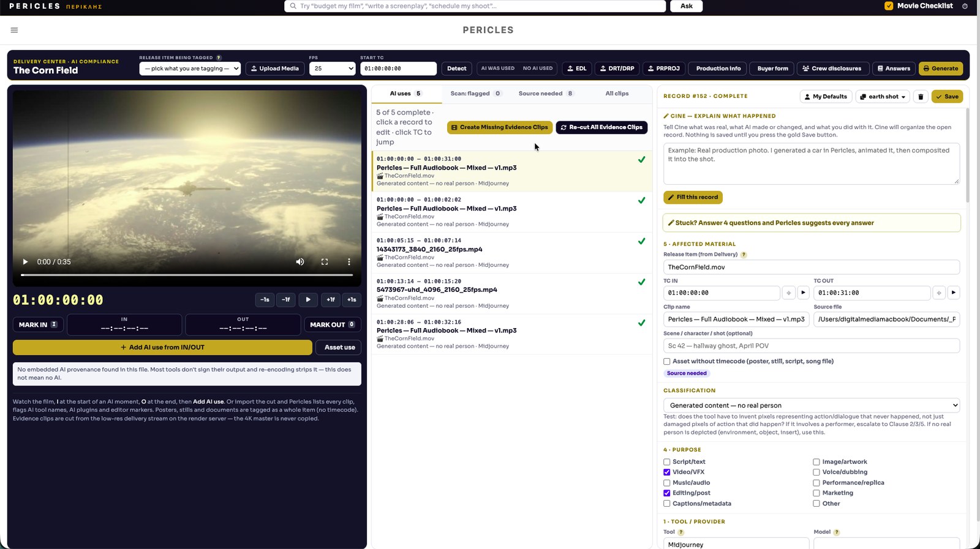Click help icon next to Model label

[x=837, y=532]
